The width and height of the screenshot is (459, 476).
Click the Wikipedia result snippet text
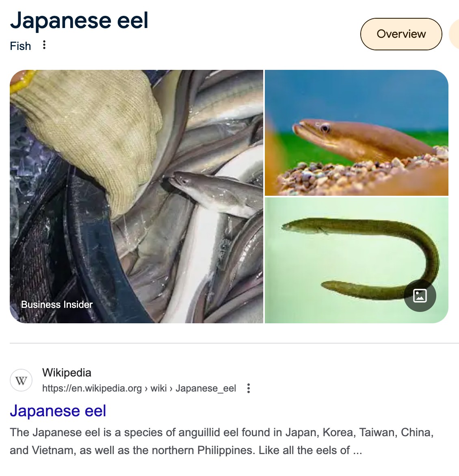coord(222,441)
